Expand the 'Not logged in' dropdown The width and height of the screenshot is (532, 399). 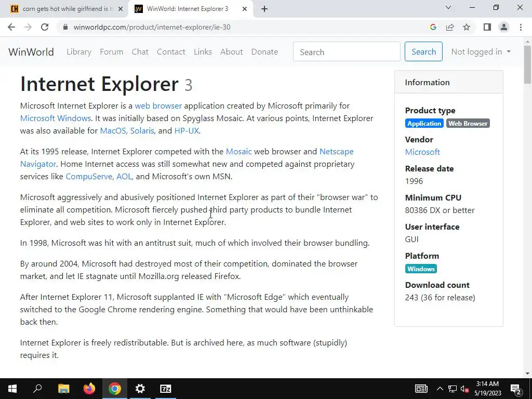(481, 52)
